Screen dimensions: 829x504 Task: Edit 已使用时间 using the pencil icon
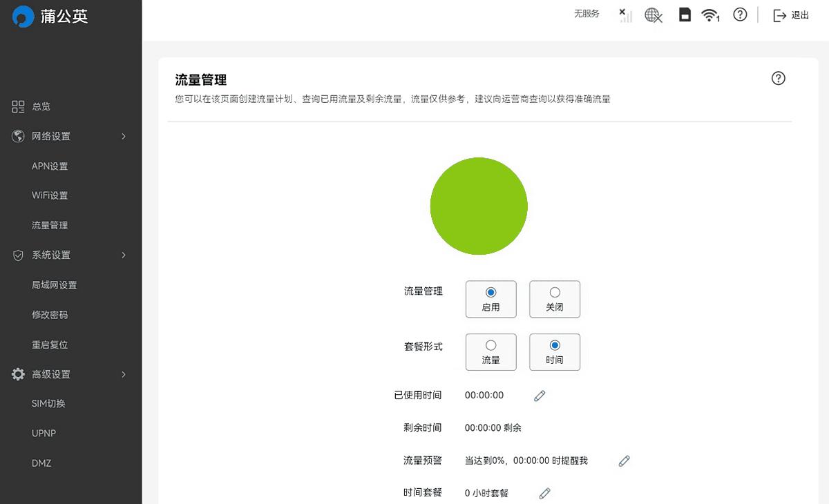pos(539,395)
